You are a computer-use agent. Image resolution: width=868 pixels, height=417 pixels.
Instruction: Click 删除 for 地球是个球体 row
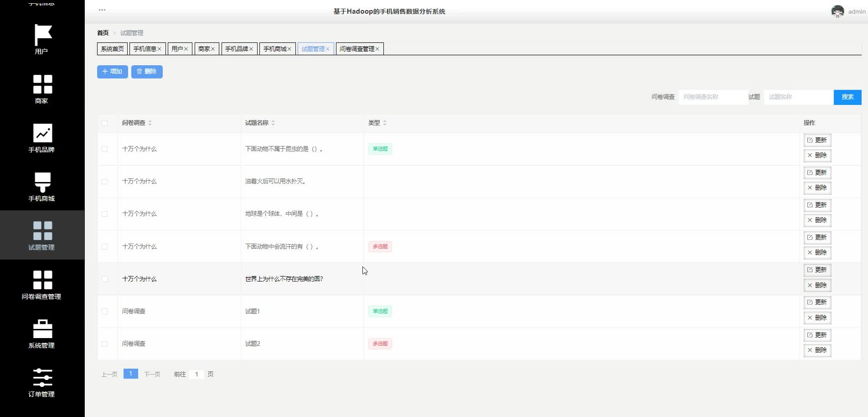tap(817, 220)
